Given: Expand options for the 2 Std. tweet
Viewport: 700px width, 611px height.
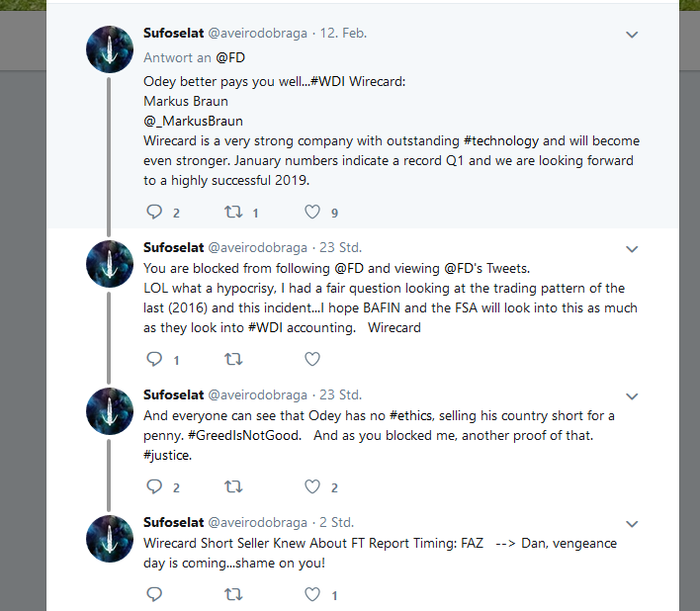Looking at the screenshot, I should click(633, 523).
